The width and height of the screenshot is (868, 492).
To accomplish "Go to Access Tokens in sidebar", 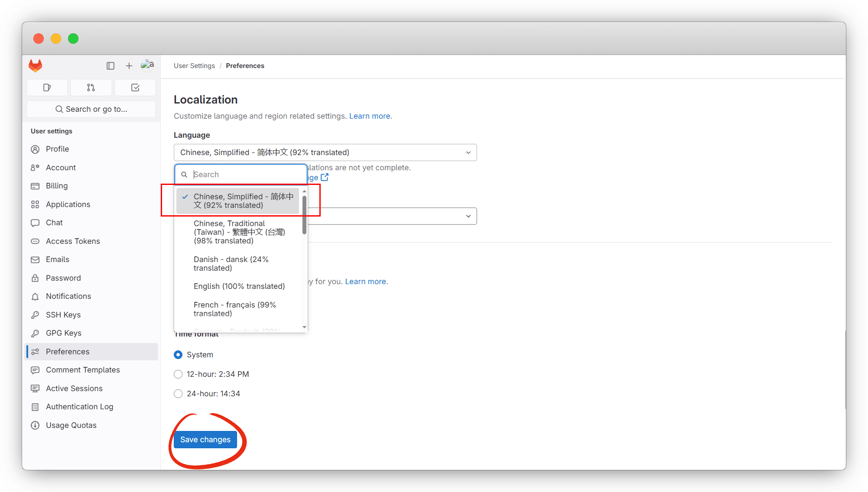I will pos(73,241).
